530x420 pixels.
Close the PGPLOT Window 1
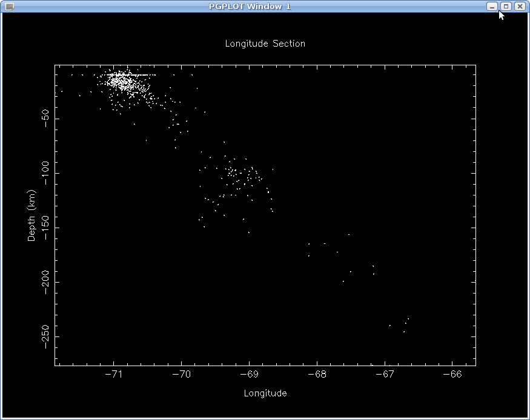(520, 7)
